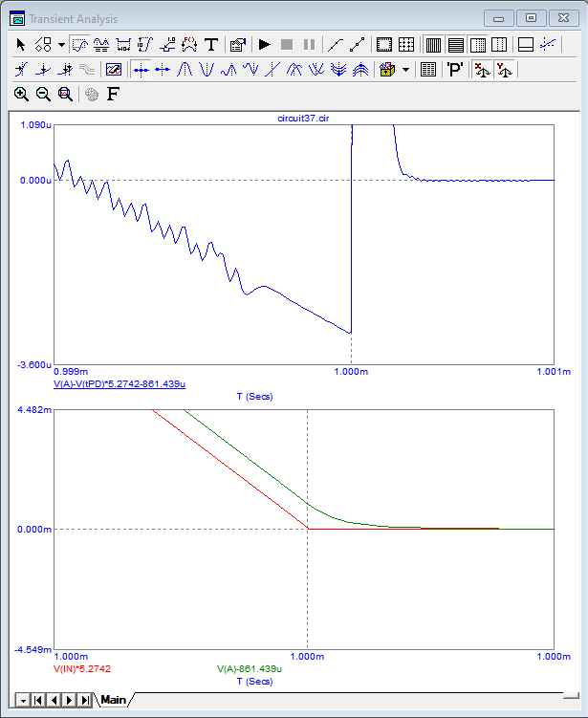Toggle horizontal grid lines
Image resolution: width=588 pixels, height=718 pixels.
point(456,44)
